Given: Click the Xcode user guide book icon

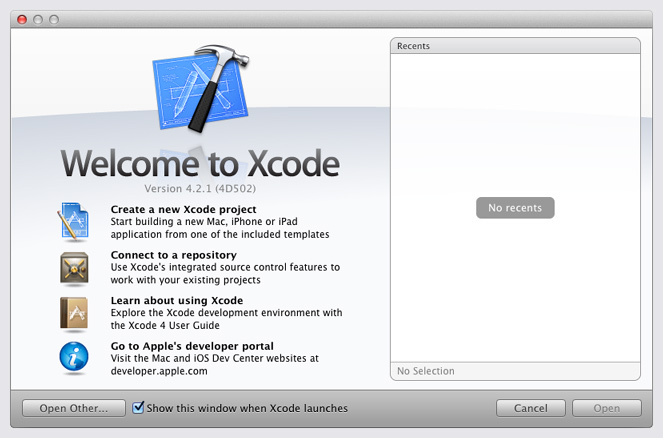Looking at the screenshot, I should click(x=74, y=313).
